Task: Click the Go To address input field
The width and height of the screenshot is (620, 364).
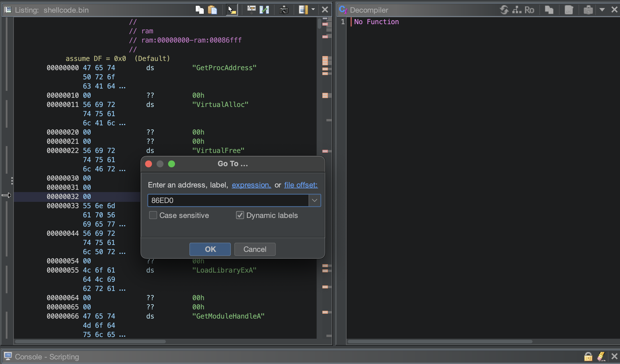Action: pos(228,200)
